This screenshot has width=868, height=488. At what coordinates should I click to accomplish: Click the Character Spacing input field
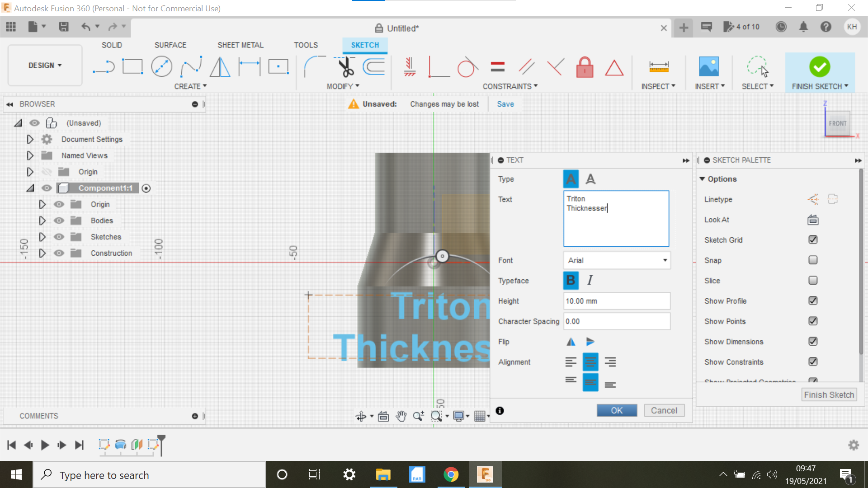[x=617, y=321]
